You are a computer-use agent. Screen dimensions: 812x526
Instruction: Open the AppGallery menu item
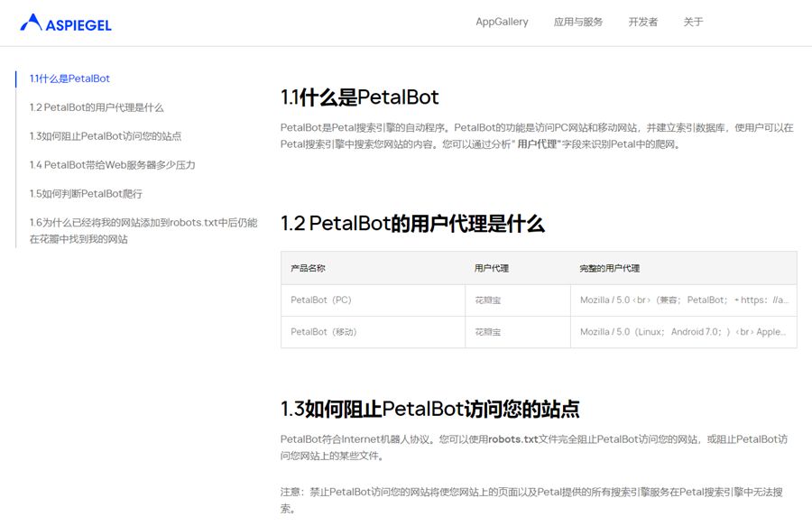click(x=502, y=22)
